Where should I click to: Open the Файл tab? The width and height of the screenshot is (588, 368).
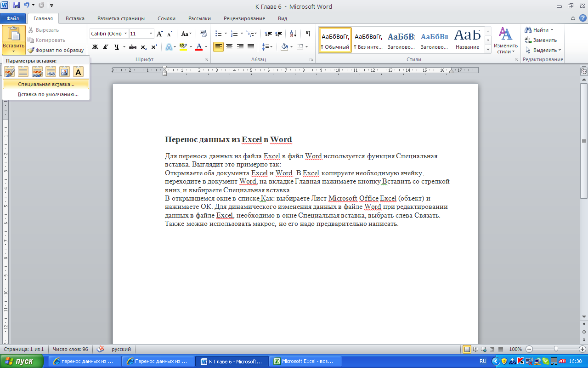coord(13,18)
